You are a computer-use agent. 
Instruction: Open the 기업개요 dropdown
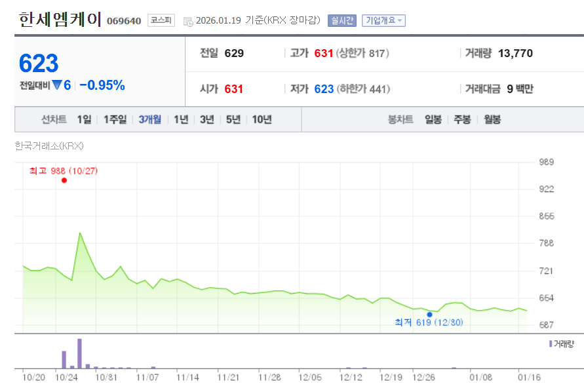pyautogui.click(x=384, y=20)
